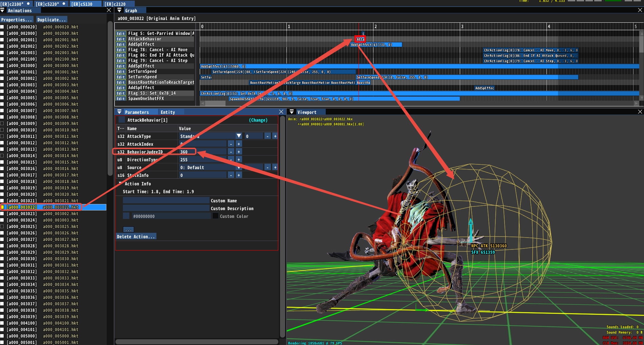Click the Delete Action... button

click(136, 237)
